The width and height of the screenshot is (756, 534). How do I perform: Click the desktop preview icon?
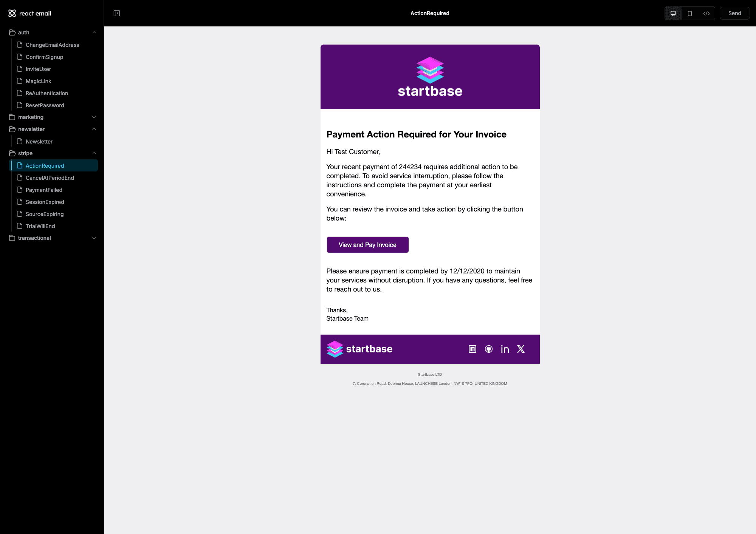point(672,13)
